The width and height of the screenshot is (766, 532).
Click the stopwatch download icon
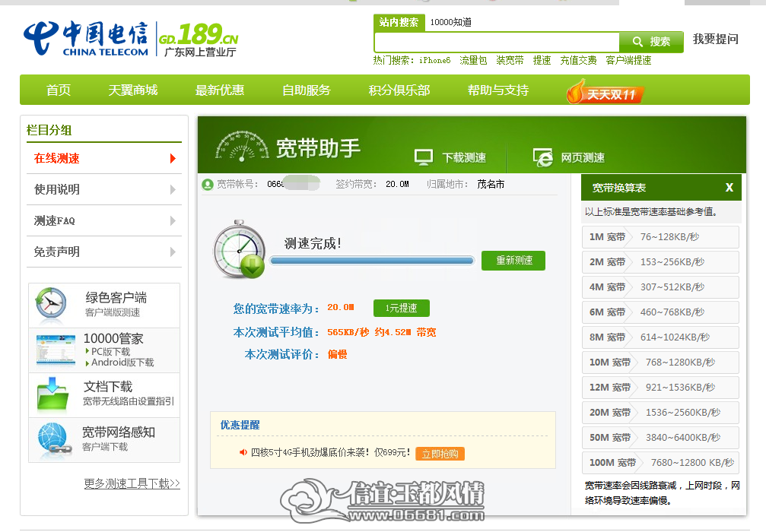(239, 249)
